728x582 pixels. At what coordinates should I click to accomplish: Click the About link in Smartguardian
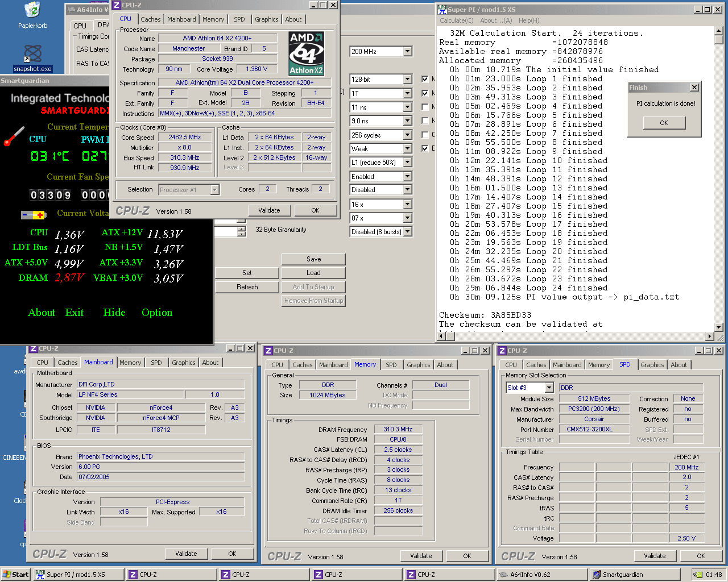pyautogui.click(x=42, y=313)
